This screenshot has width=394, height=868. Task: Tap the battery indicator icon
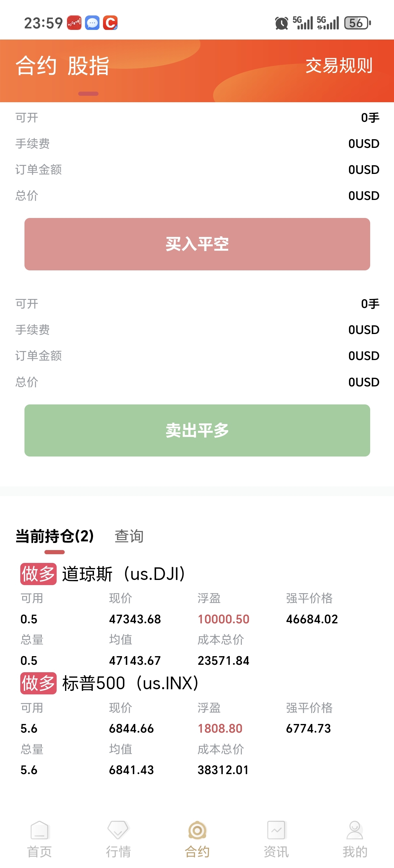pos(357,23)
